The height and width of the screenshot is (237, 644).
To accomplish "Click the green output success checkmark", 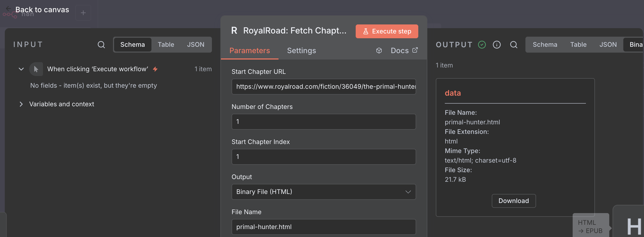I will pyautogui.click(x=482, y=45).
